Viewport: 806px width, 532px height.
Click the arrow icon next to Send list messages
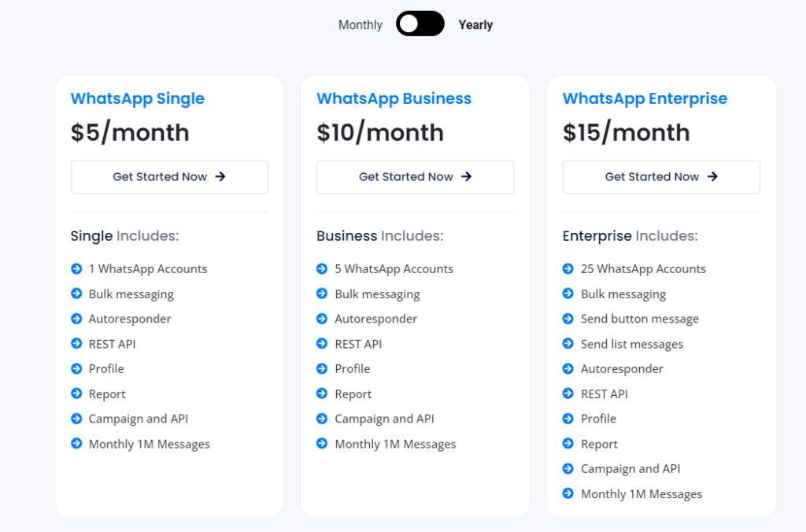pos(568,344)
